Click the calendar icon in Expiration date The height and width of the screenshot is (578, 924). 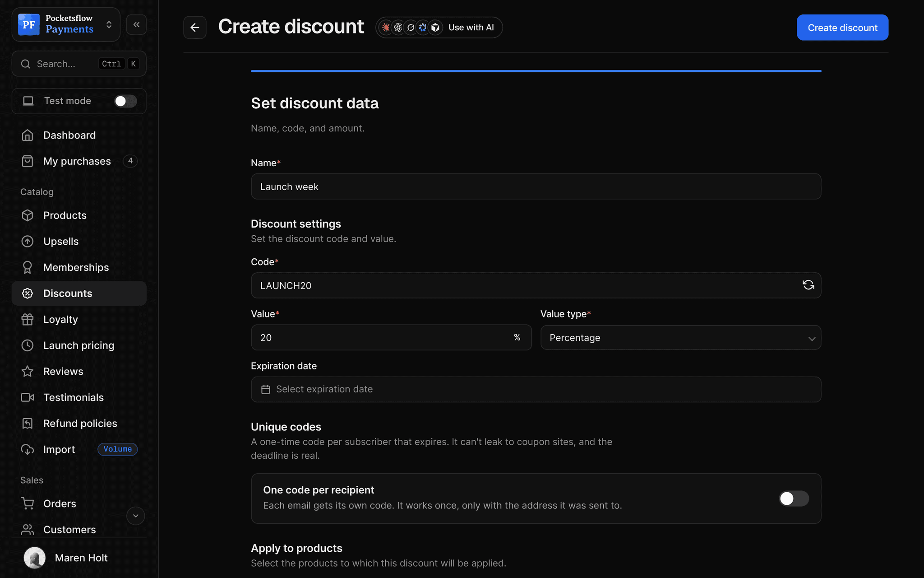265,389
